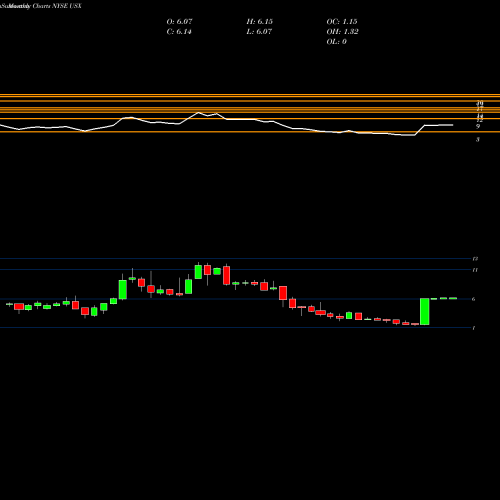Select the close price C: 6.14

179,32
